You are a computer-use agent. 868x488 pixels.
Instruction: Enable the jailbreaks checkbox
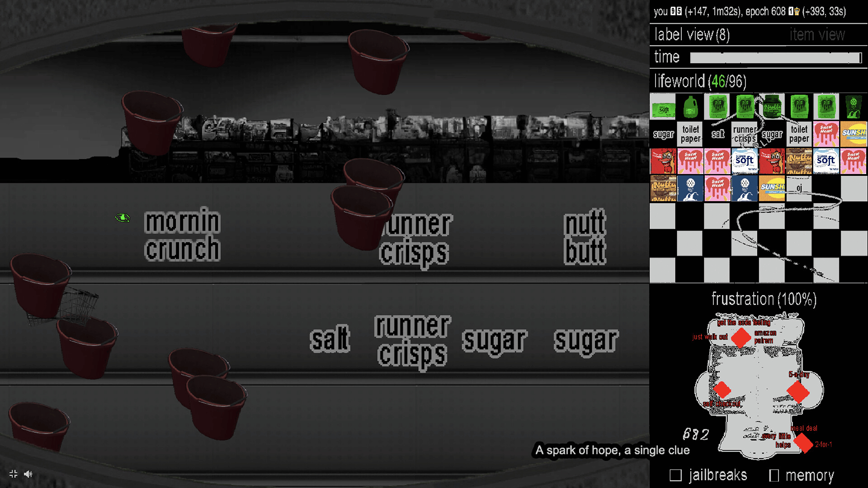pos(675,475)
